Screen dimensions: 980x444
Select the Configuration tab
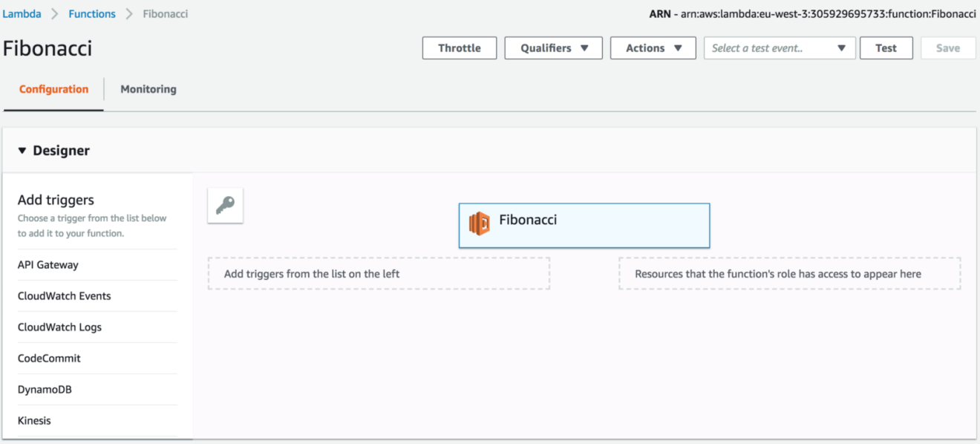click(x=53, y=89)
